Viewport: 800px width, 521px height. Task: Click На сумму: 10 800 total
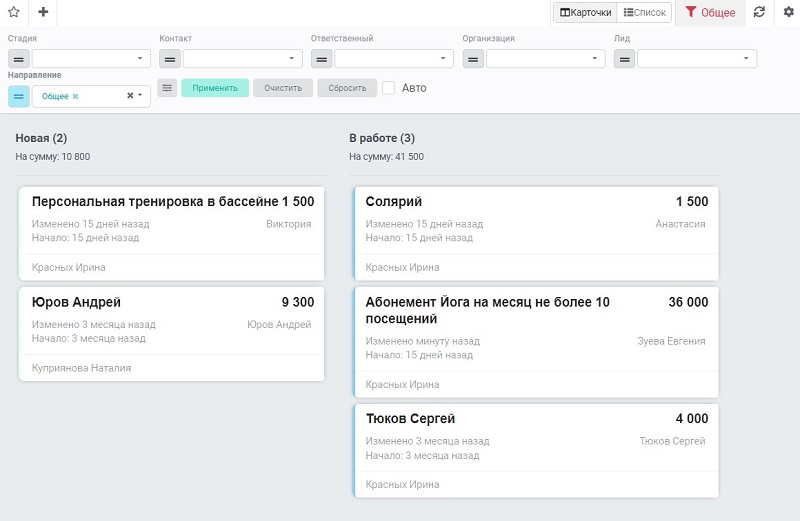(x=53, y=157)
